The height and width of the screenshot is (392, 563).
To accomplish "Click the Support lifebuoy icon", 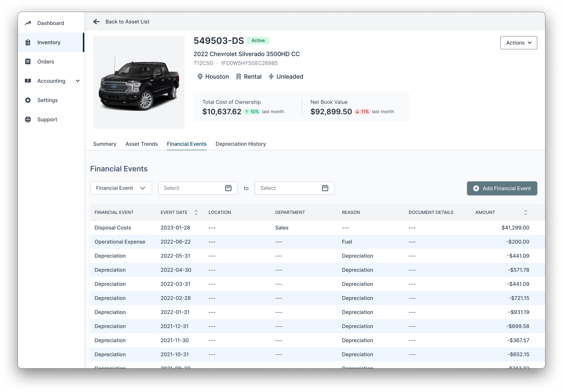I will pos(28,119).
